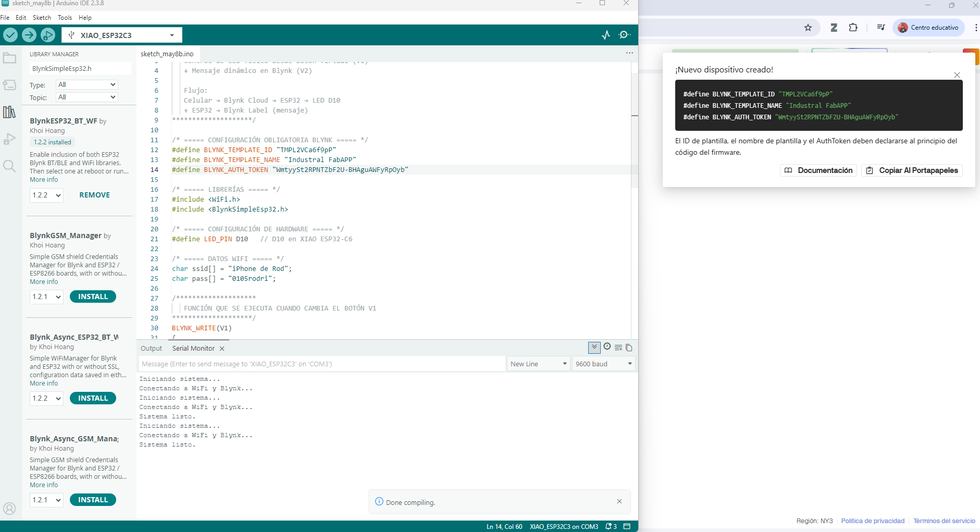This screenshot has width=980, height=532.
Task: Open the File menu
Action: coord(5,17)
